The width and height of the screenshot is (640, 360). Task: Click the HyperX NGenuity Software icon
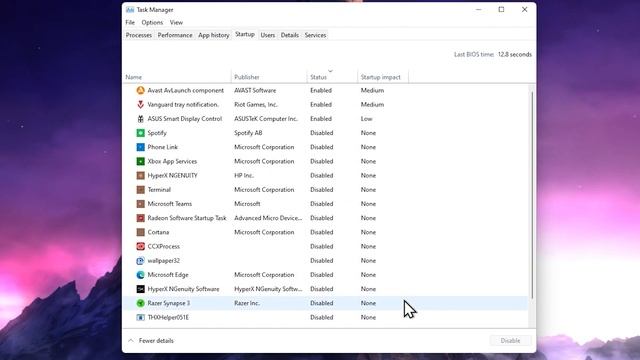(x=140, y=289)
